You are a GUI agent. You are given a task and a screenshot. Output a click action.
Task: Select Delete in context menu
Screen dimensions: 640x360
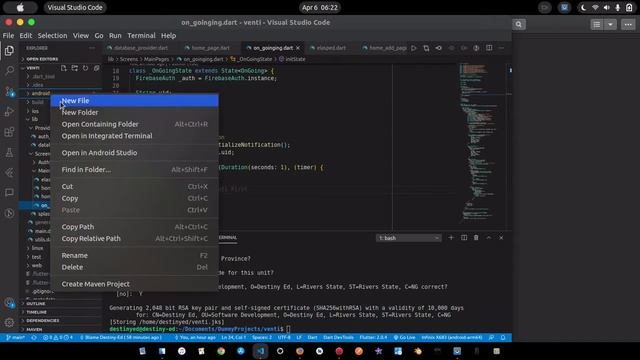134,267
